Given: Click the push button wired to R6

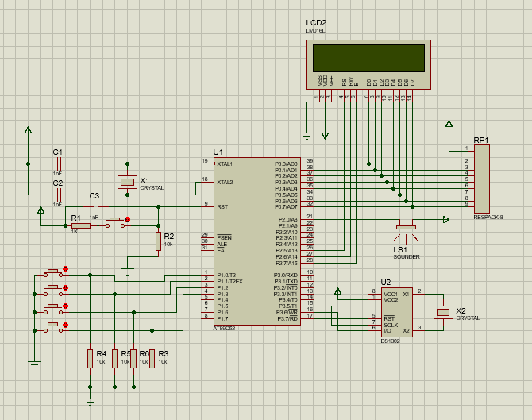Looking at the screenshot, I should coord(53,309).
